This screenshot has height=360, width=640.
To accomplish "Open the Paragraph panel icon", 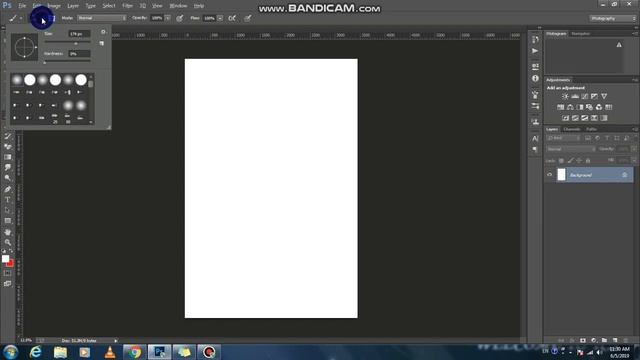I will [x=535, y=149].
